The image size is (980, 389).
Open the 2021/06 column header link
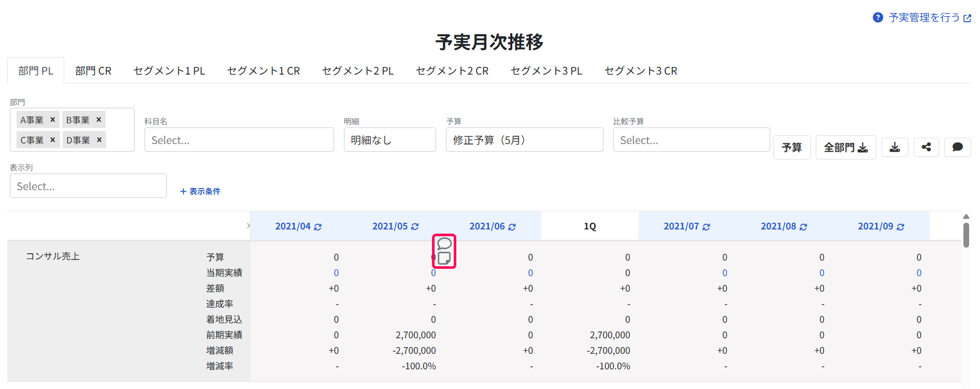coord(487,226)
